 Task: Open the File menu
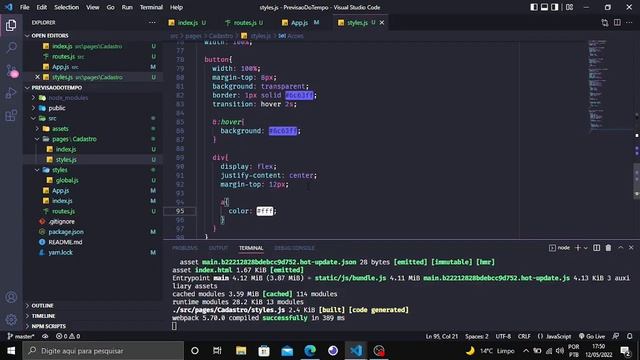click(x=24, y=7)
